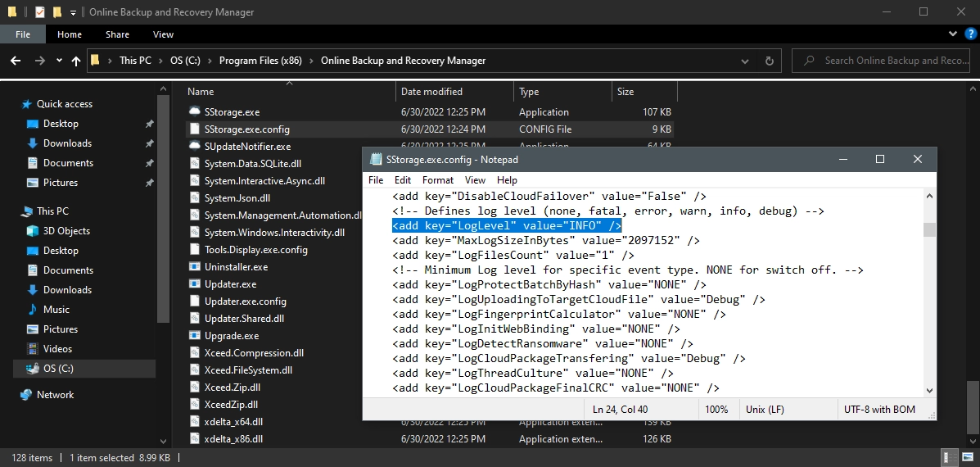Open Notepad's View menu
980x467 pixels.
click(x=475, y=180)
